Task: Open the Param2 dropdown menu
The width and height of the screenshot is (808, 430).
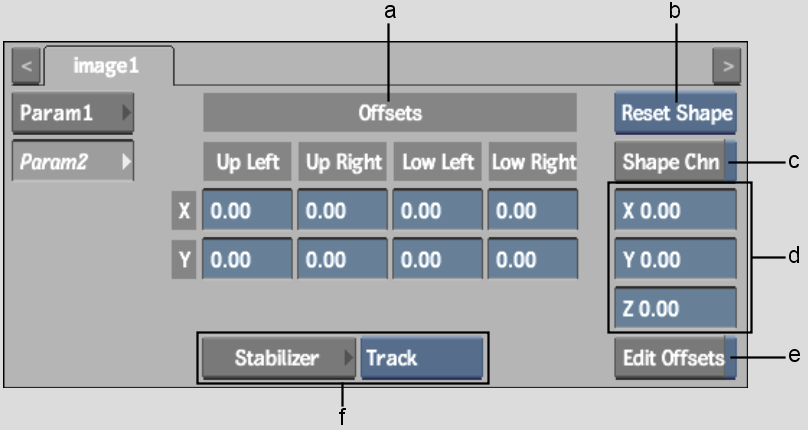Action: pos(73,161)
